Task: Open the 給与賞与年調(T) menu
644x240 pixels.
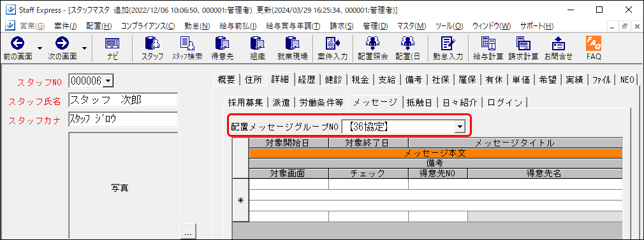Action: (293, 26)
